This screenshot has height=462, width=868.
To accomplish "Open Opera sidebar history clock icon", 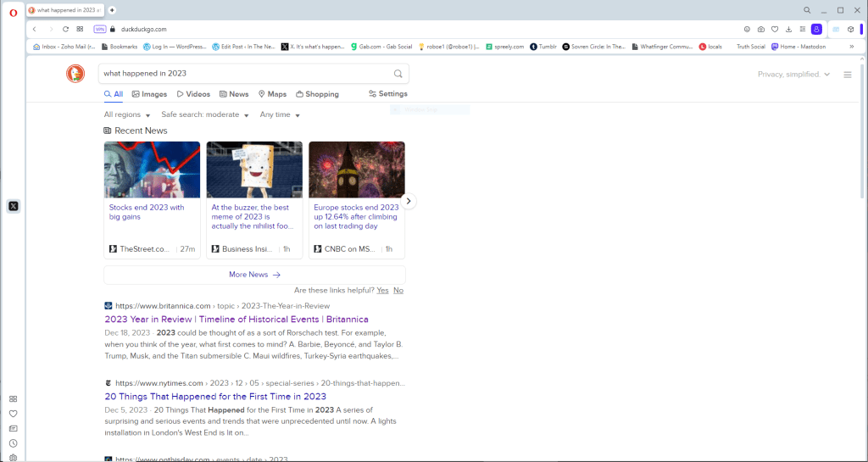I will (x=13, y=443).
